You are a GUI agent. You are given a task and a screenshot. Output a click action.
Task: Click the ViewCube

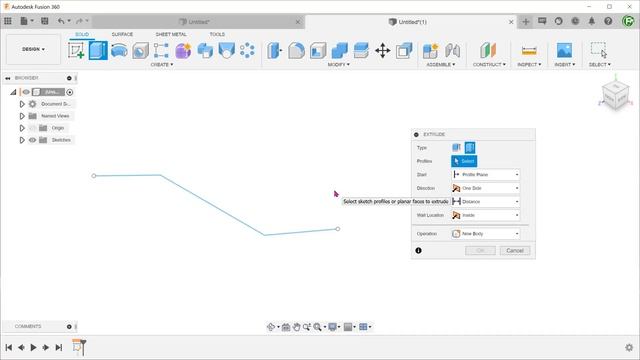(x=616, y=96)
